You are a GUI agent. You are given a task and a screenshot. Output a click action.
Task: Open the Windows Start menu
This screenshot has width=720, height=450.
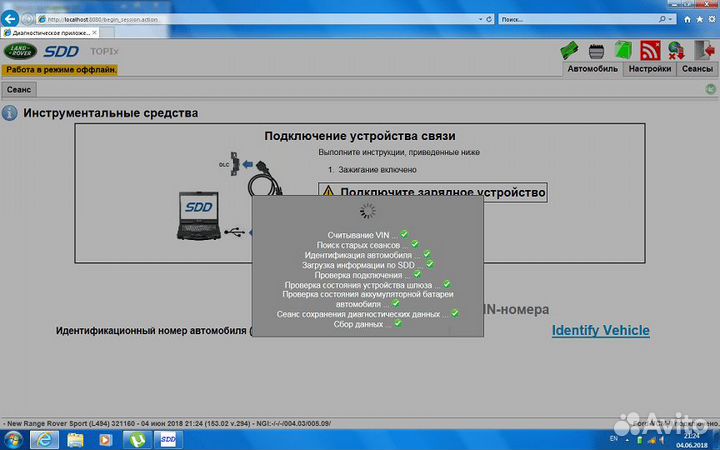[13, 440]
